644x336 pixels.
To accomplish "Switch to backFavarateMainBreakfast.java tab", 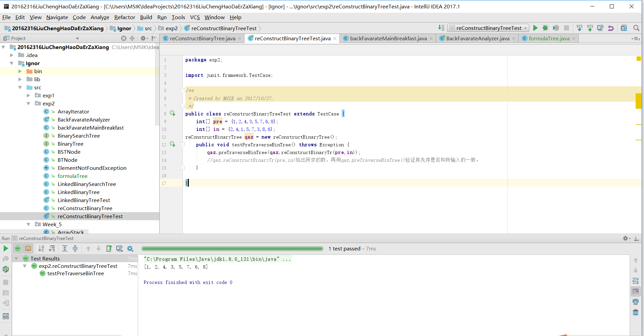I will tap(388, 39).
